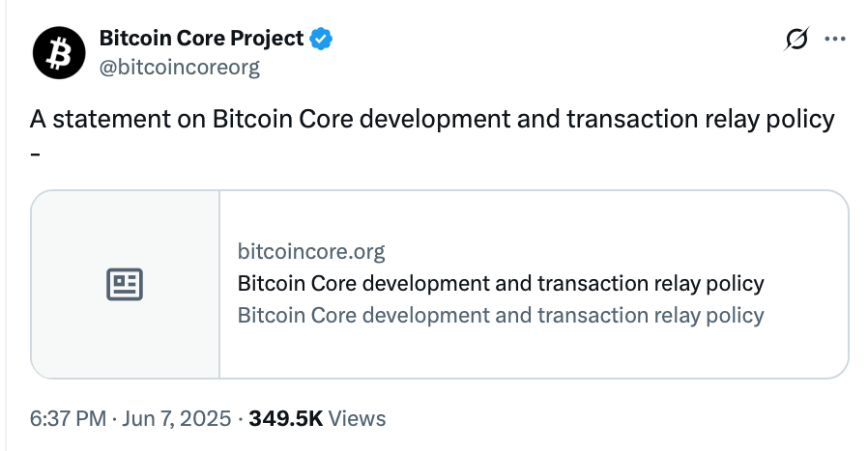Open the Bitcoin Core Project profile name
Image resolution: width=868 pixels, height=451 pixels.
pyautogui.click(x=201, y=39)
